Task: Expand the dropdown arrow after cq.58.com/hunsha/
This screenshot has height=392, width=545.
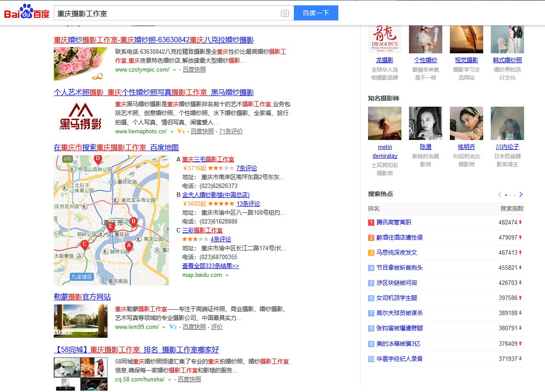Action: point(169,380)
